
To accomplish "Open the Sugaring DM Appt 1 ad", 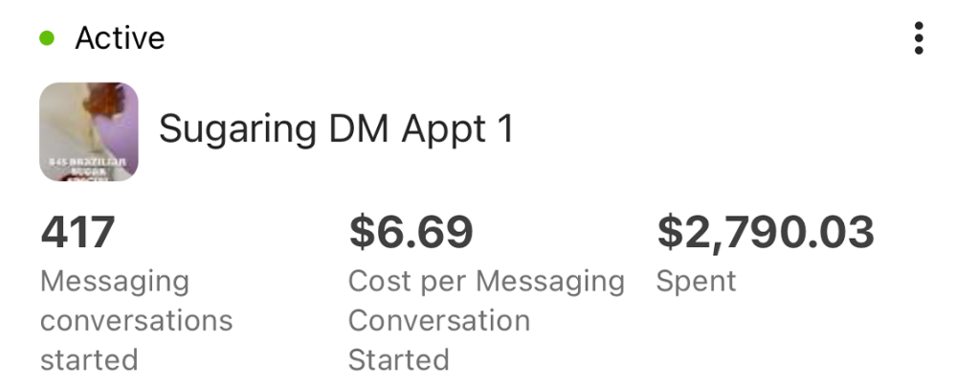I will [x=336, y=128].
